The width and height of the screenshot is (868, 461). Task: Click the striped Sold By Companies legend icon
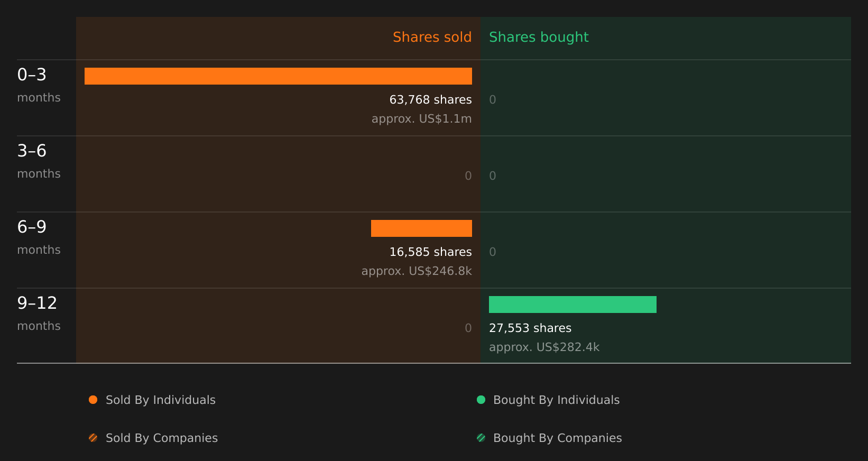[93, 438]
